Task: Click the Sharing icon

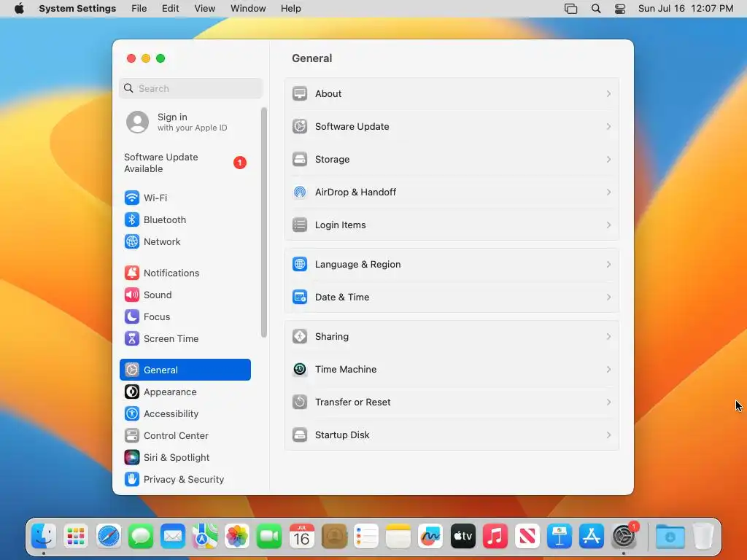Action: tap(300, 337)
